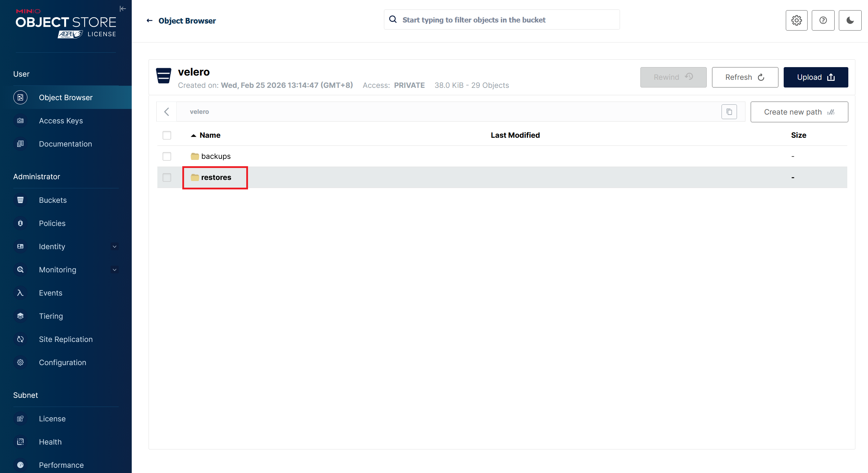Click the help question mark icon

[823, 20]
